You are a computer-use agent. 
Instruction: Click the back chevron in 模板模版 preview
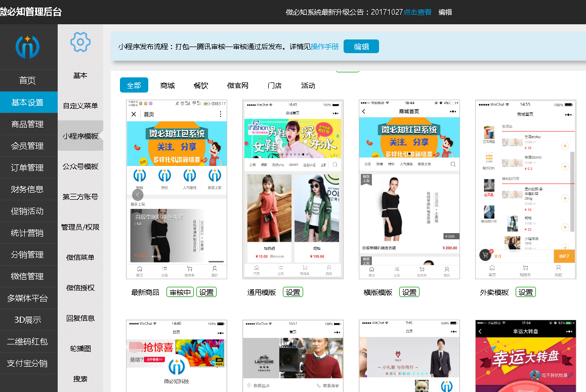point(364,111)
